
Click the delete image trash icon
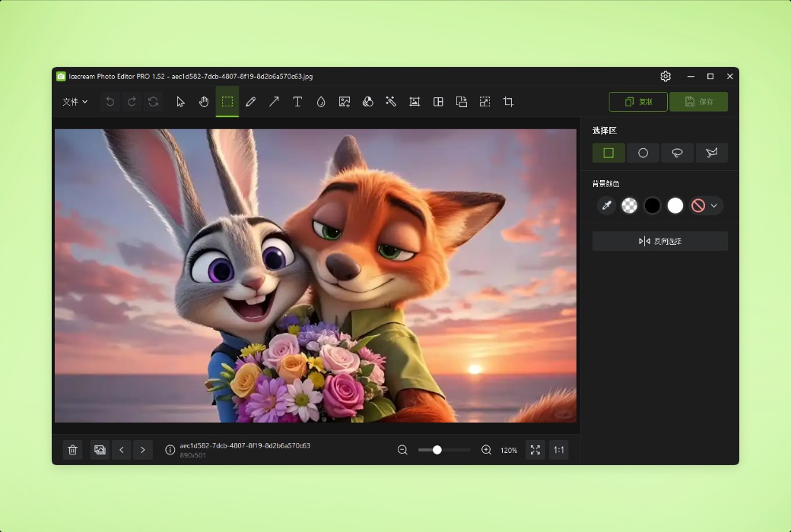[72, 450]
